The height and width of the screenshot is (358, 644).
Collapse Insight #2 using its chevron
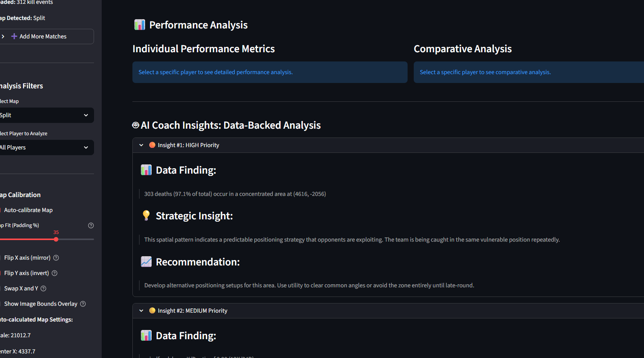click(141, 311)
